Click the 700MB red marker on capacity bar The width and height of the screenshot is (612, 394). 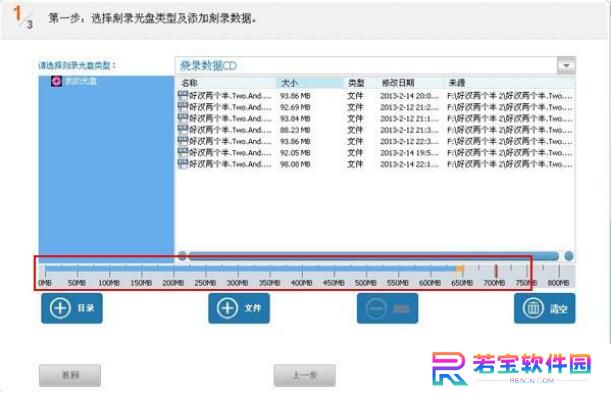point(496,270)
